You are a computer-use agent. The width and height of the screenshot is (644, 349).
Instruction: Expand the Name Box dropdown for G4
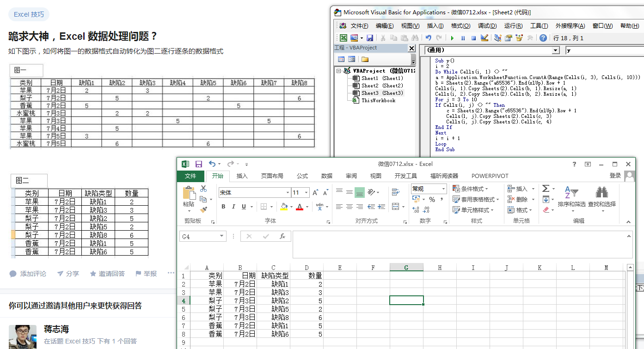pos(222,236)
